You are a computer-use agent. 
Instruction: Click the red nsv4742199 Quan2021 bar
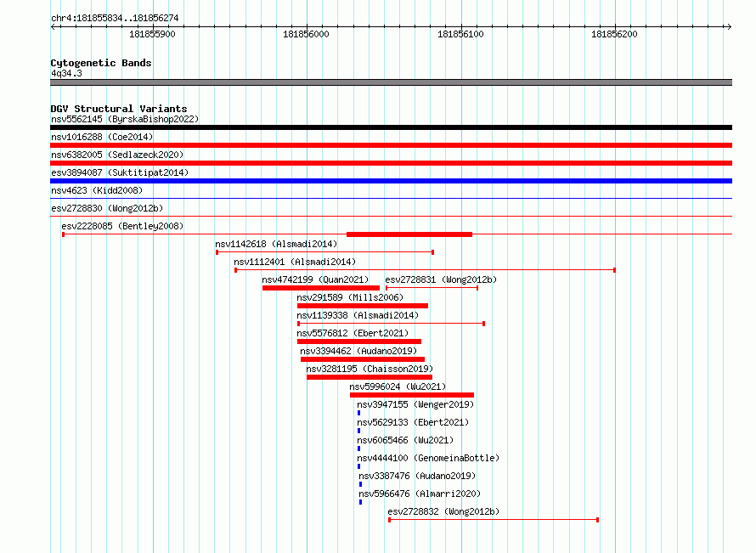320,288
